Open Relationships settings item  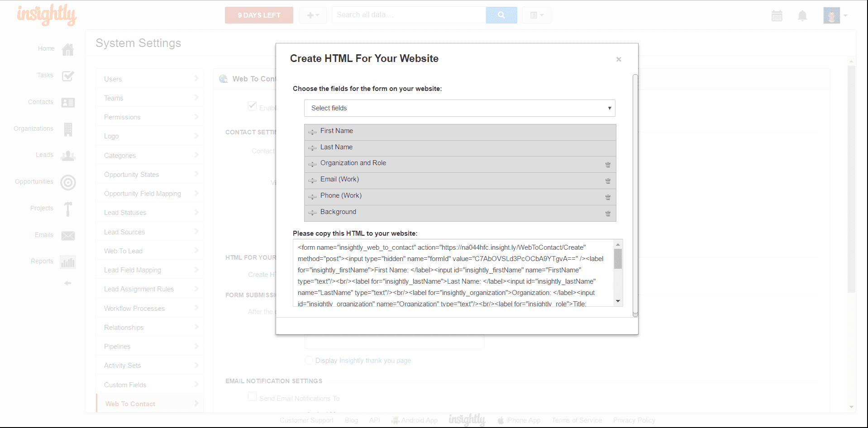(x=150, y=327)
